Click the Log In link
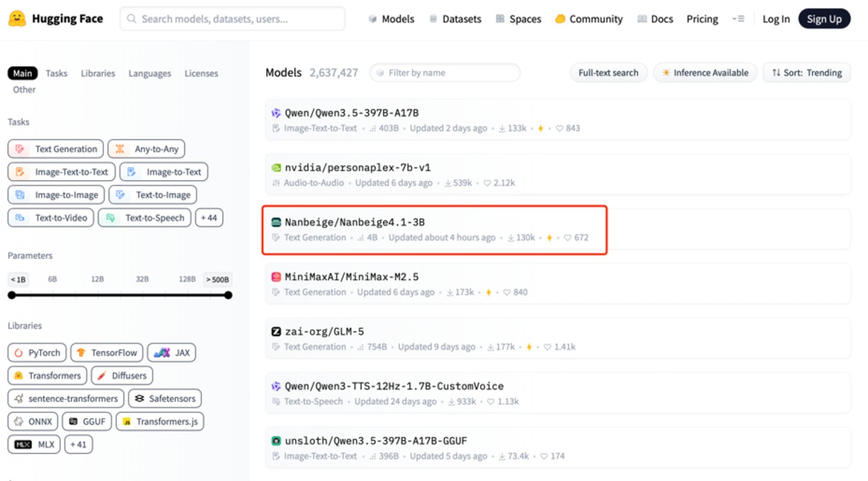The width and height of the screenshot is (868, 481). pyautogui.click(x=776, y=19)
